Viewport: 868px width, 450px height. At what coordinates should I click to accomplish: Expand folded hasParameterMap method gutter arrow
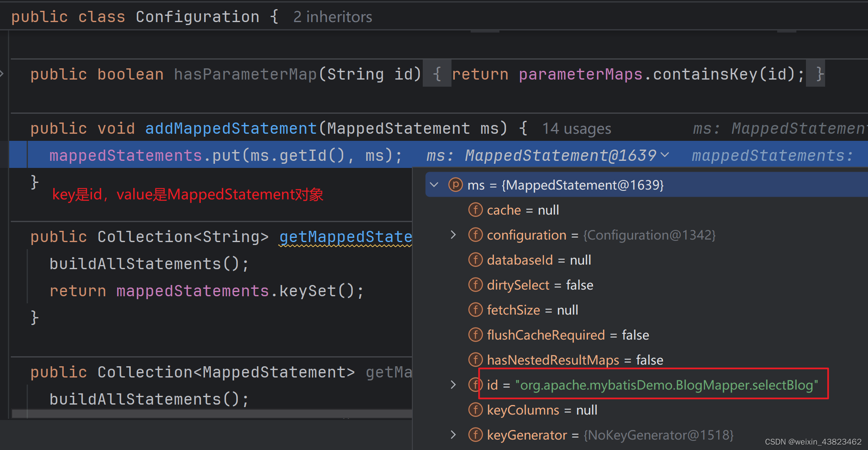pyautogui.click(x=2, y=74)
